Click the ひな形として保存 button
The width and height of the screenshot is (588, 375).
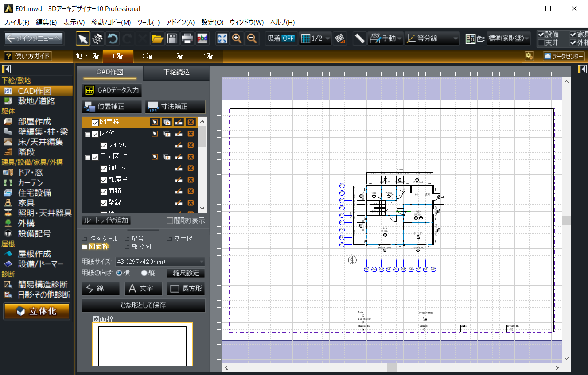(143, 305)
